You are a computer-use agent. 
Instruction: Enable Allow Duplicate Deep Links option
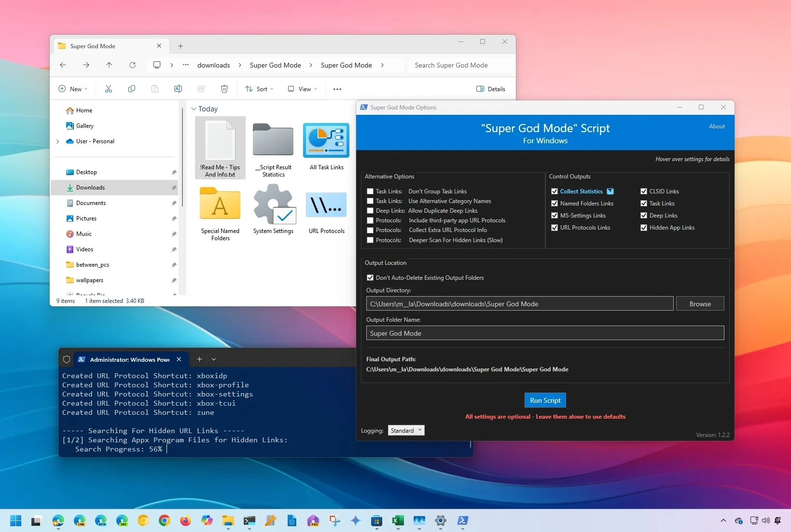tap(370, 211)
